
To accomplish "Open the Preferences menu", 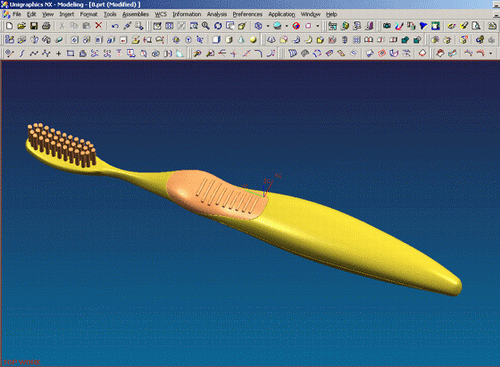I will (x=247, y=14).
